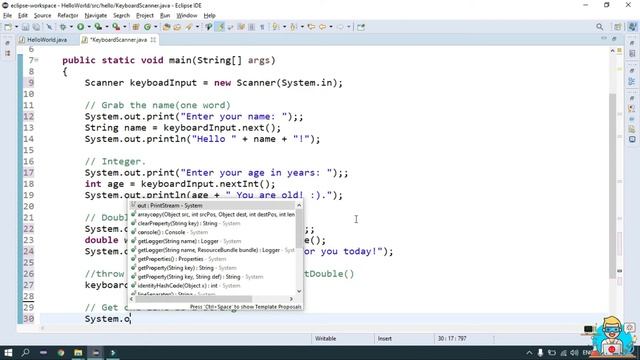Select 'identityHashCode(Object x)' proposal
This screenshot has width=640, height=360.
coord(212,286)
